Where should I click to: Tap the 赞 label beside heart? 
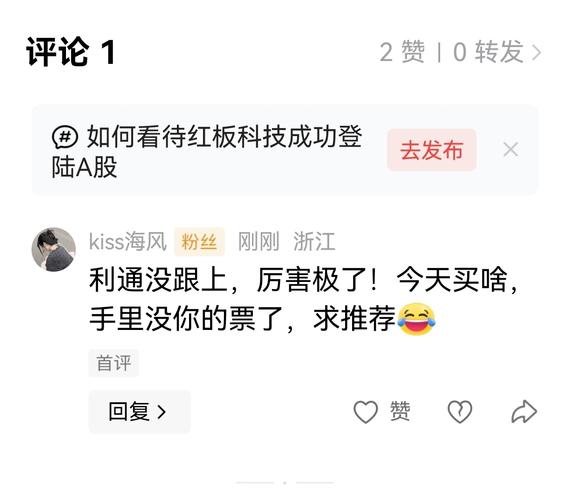click(400, 411)
